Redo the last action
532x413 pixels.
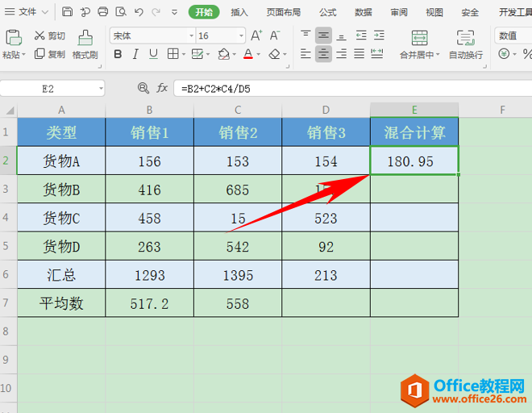tap(156, 12)
